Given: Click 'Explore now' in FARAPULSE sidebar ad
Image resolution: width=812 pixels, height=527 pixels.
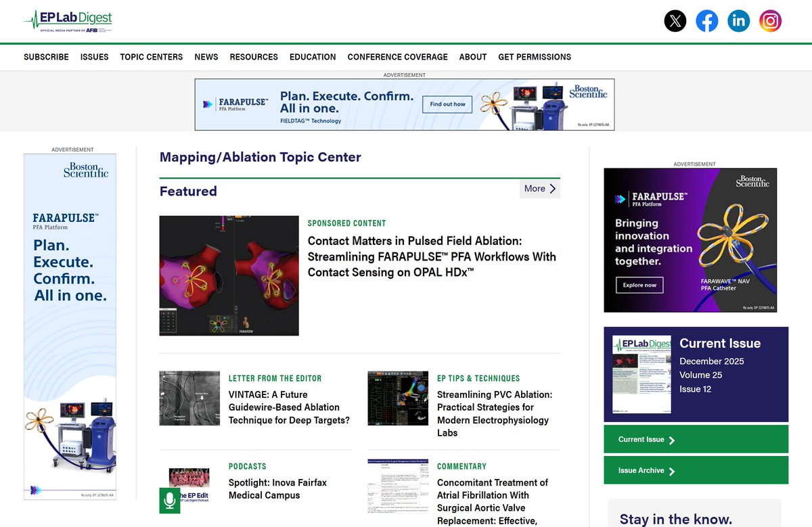Looking at the screenshot, I should [x=639, y=285].
